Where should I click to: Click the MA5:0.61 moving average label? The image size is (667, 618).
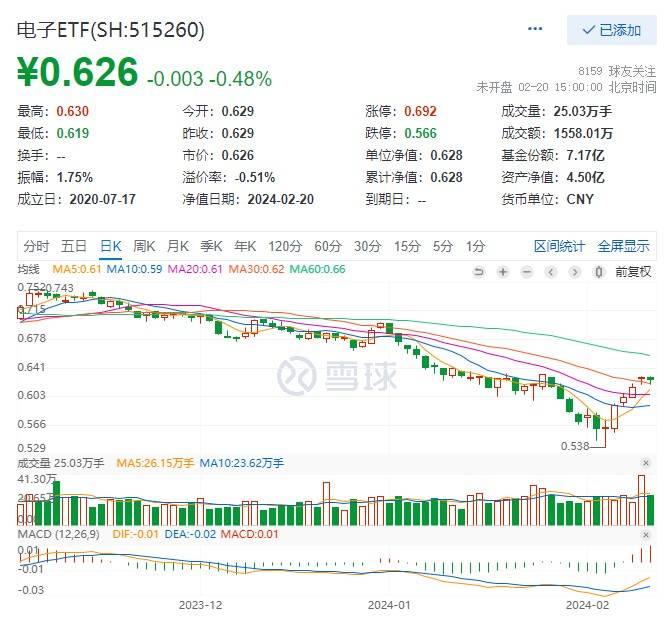(x=77, y=269)
